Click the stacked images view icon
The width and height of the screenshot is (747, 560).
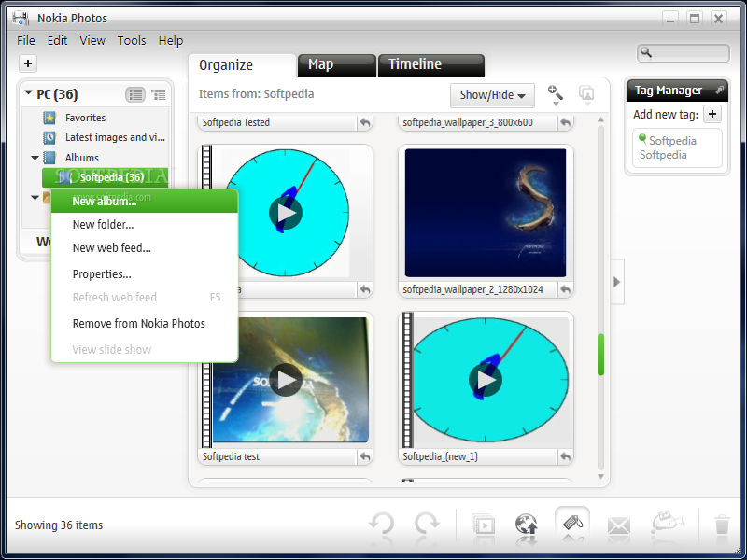tap(586, 94)
